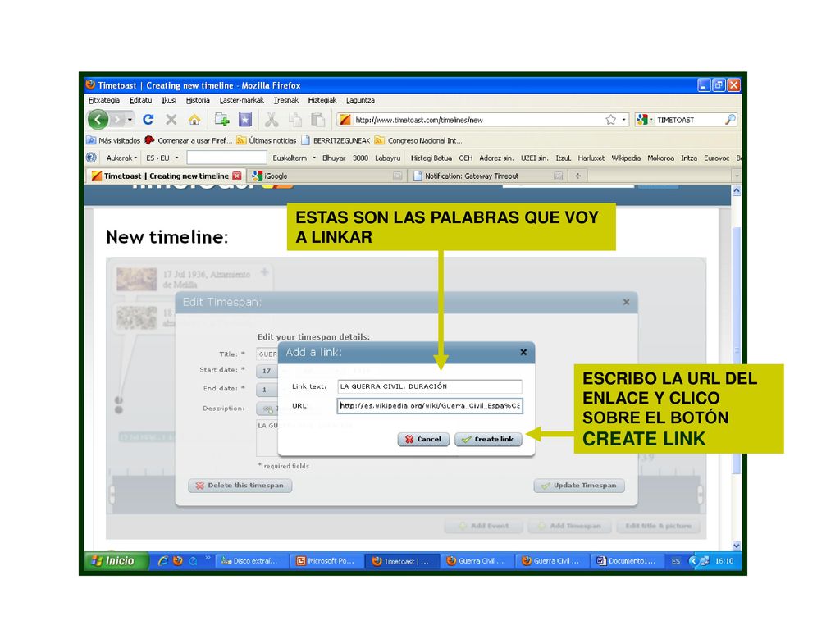Bookmark this page with the address bar star
840x630 pixels.
tap(610, 120)
